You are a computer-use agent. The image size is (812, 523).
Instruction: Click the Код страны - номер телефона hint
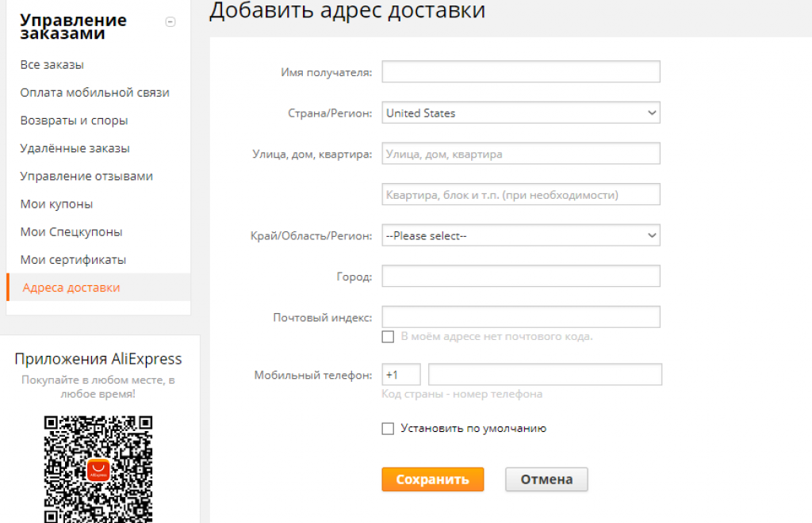point(462,394)
